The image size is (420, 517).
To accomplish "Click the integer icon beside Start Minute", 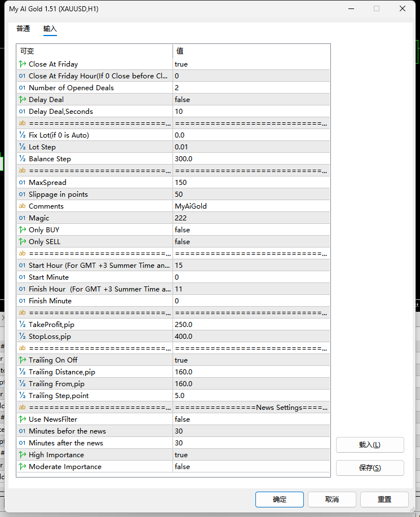I will (x=22, y=277).
